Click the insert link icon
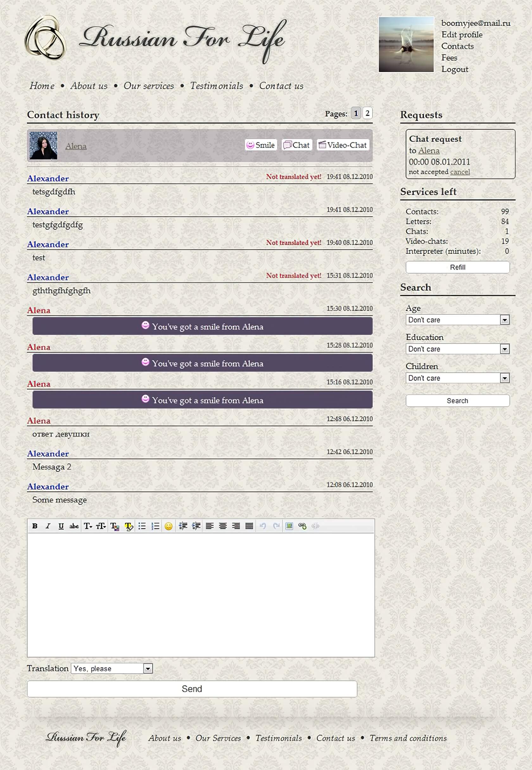The height and width of the screenshot is (770, 532). pyautogui.click(x=302, y=526)
